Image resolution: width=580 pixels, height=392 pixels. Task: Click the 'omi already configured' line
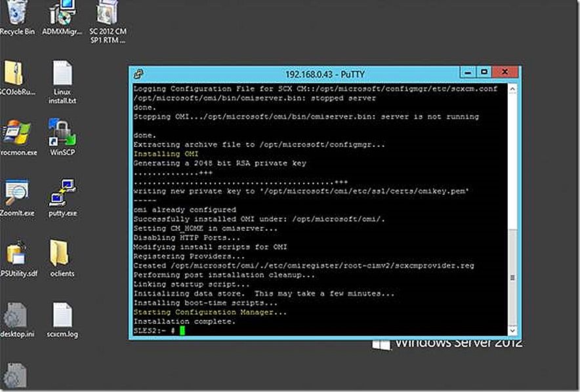click(x=184, y=210)
